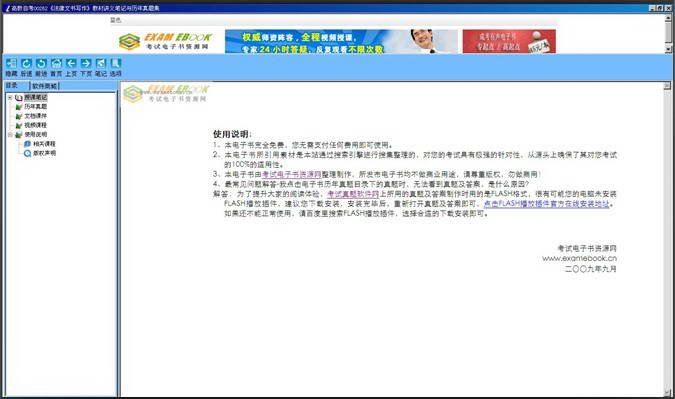Click the green icon beside 文档课件
Screen dimensions: 675x399
coord(19,116)
